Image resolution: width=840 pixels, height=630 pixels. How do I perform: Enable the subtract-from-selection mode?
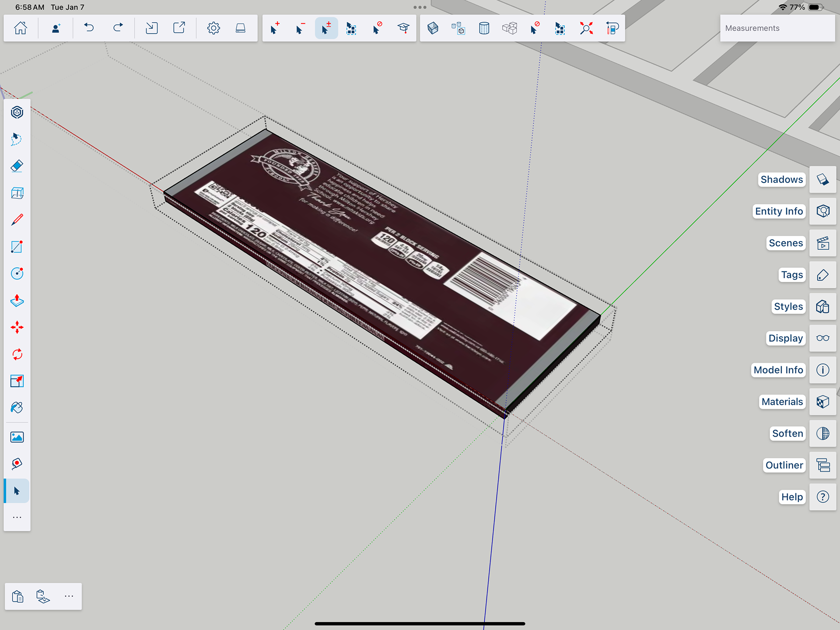(300, 28)
